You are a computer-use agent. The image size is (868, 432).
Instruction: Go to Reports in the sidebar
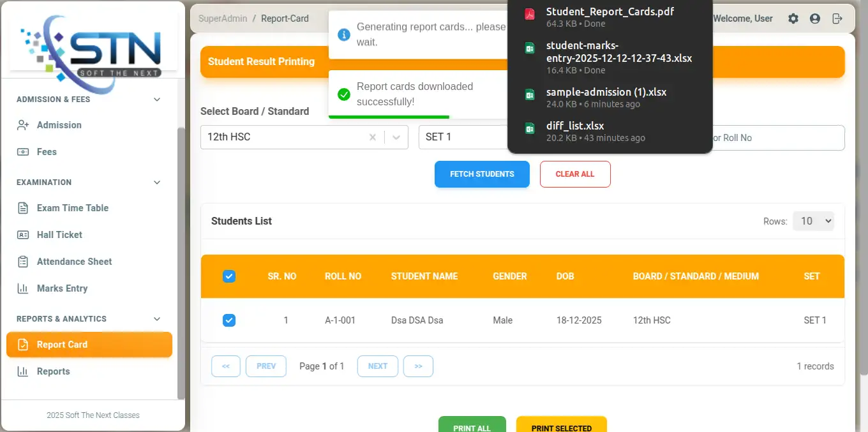[x=53, y=371]
